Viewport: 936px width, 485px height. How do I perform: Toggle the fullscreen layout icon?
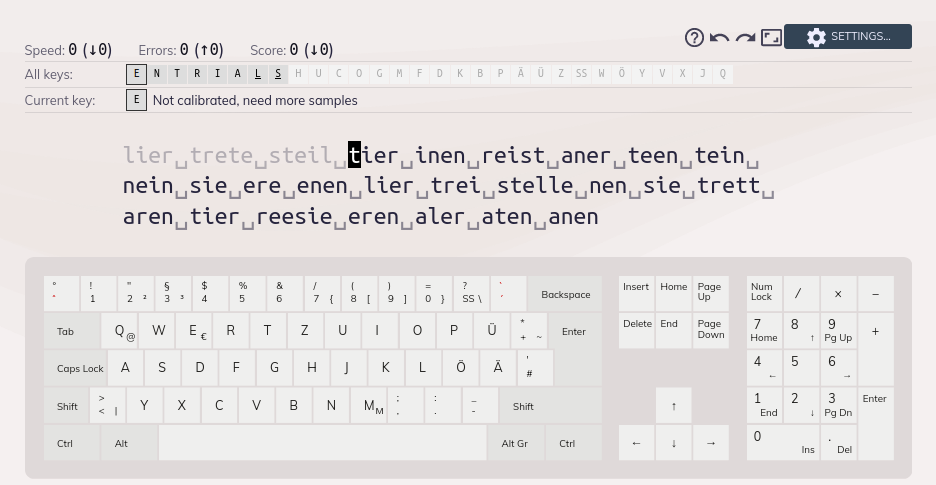point(771,38)
